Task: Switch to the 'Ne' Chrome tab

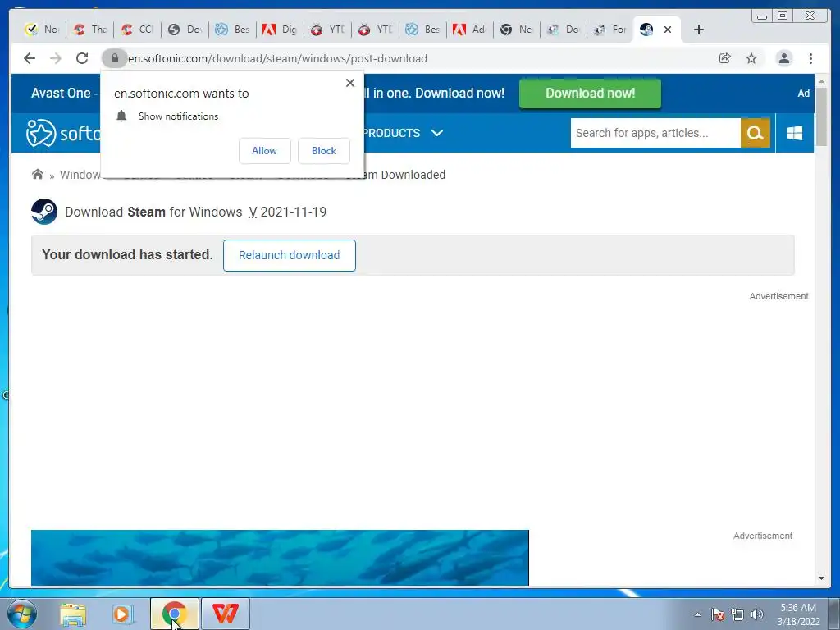Action: pos(517,30)
